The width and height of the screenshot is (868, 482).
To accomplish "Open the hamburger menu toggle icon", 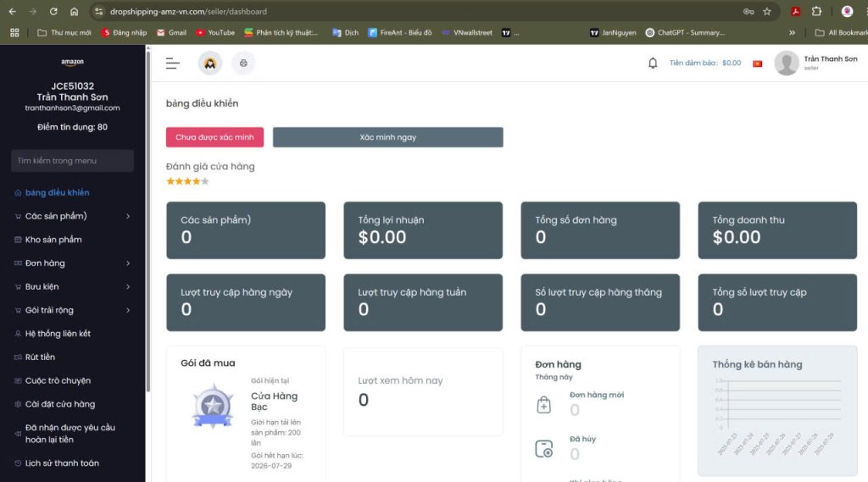I will point(173,63).
